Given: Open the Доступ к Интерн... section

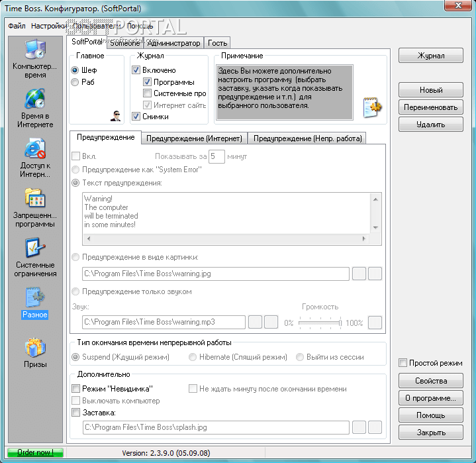Looking at the screenshot, I should (x=35, y=158).
